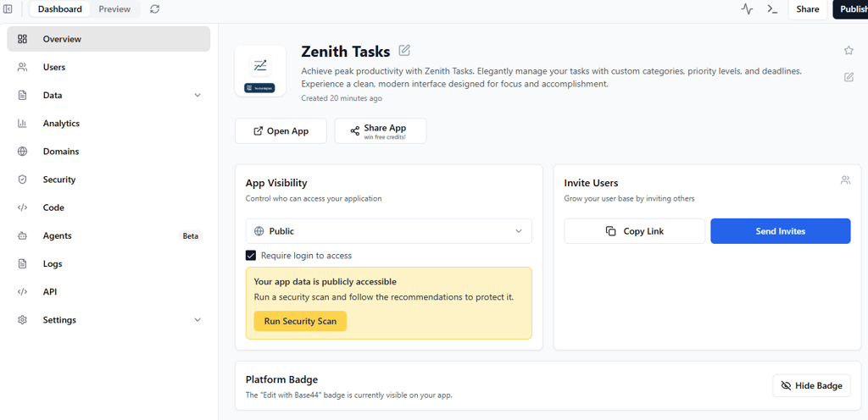The image size is (868, 420).
Task: Click the Share button in top bar
Action: 808,8
